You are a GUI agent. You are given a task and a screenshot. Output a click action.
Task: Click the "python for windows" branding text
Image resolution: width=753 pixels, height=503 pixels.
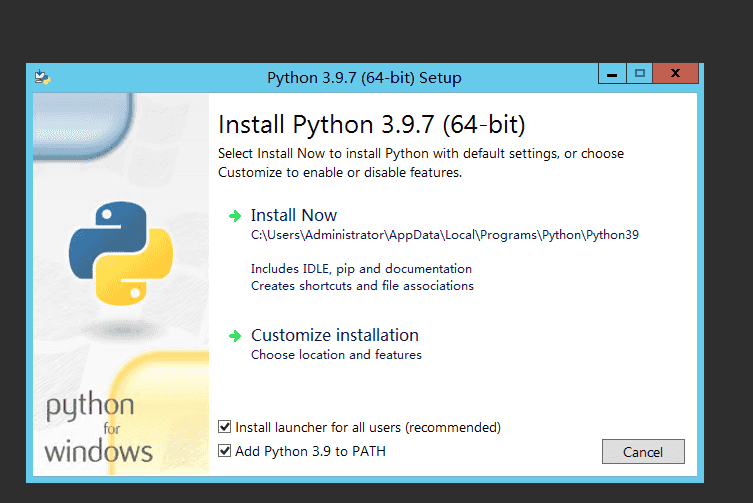pyautogui.click(x=97, y=429)
